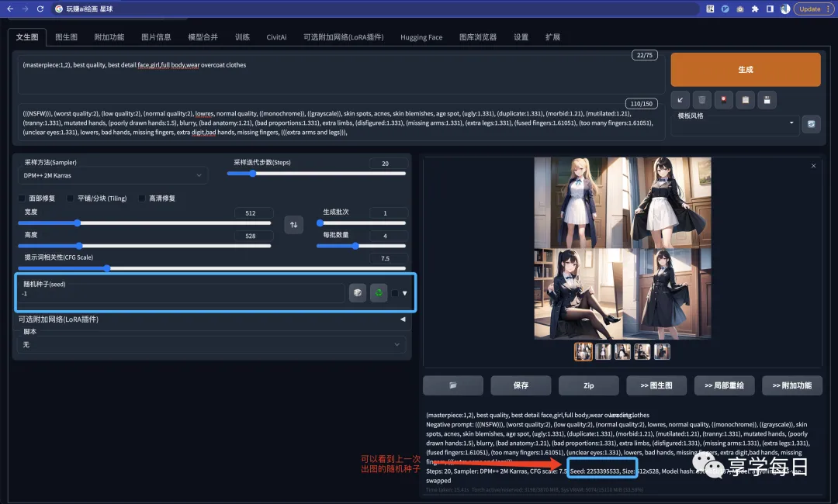Viewport: 838px width, 504px height.
Task: Refresh the 模板风格 style list
Action: (811, 124)
